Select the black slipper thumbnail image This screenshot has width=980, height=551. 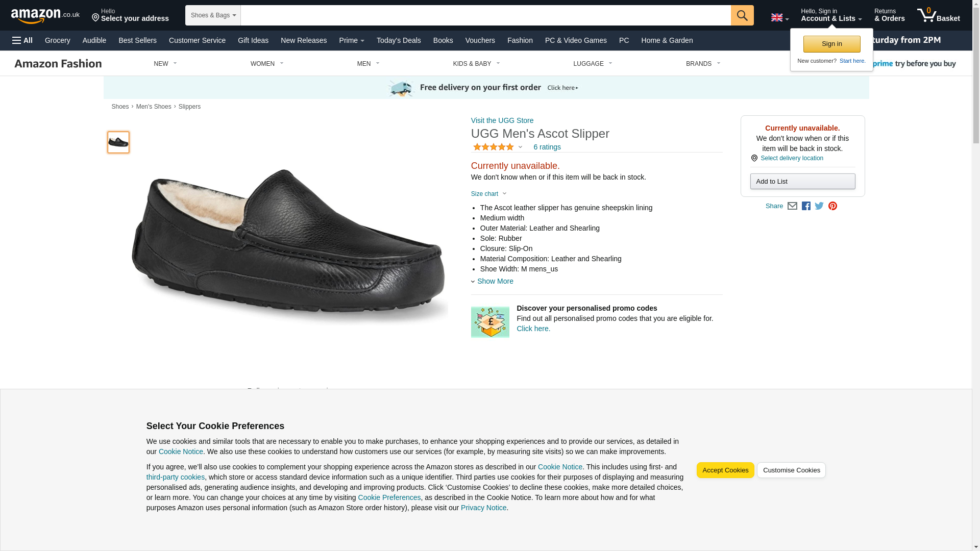coord(118,142)
